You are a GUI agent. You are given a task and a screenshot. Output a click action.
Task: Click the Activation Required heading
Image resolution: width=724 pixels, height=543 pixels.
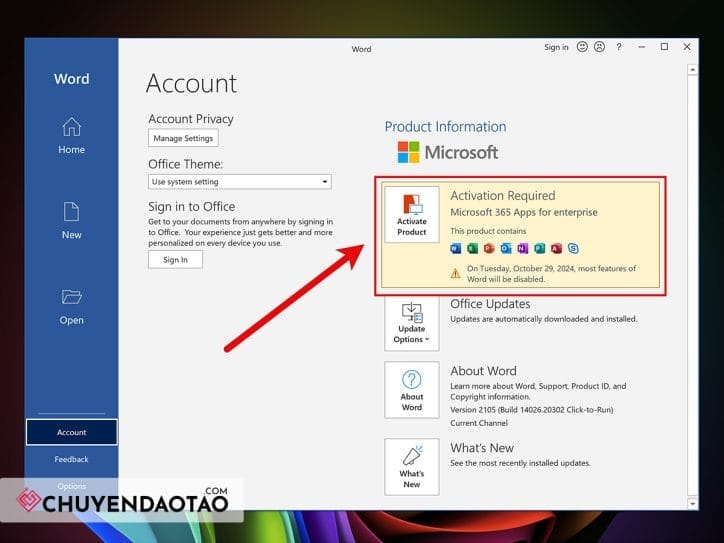(x=503, y=196)
